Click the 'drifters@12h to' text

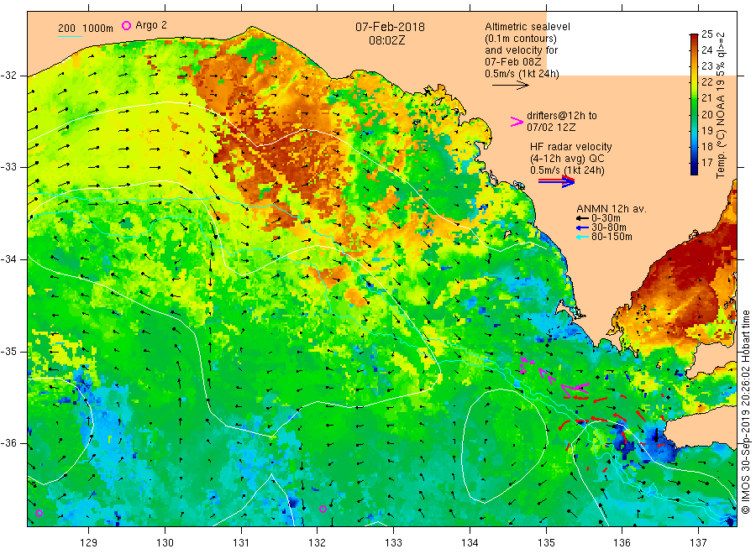pyautogui.click(x=562, y=116)
